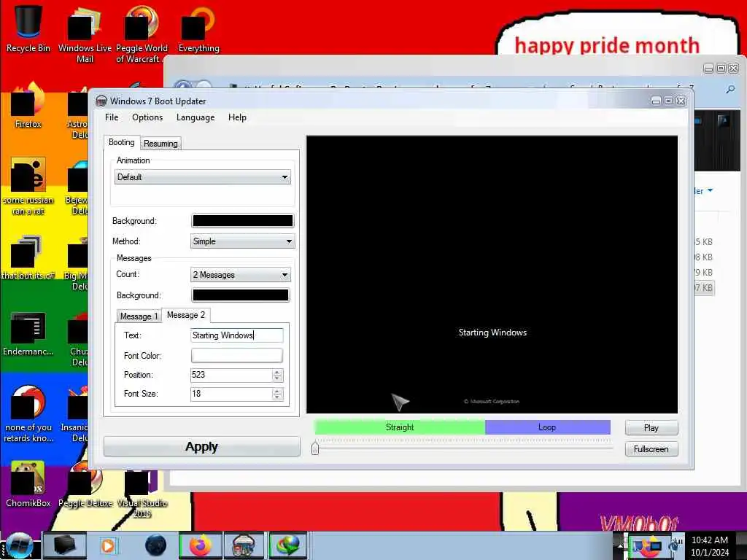The width and height of the screenshot is (747, 560).
Task: Expand the Method dropdown set to Simple
Action: (x=242, y=241)
